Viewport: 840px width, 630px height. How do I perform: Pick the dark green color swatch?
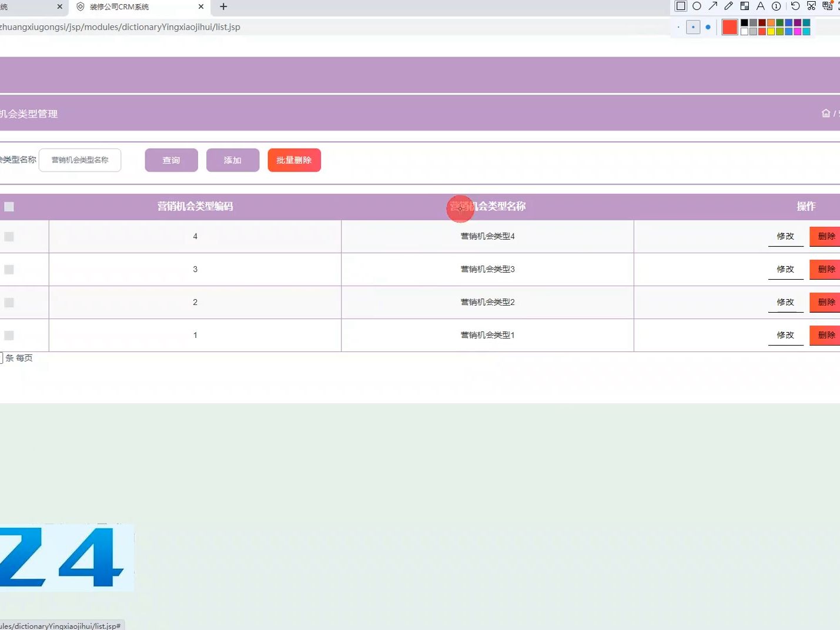click(779, 22)
